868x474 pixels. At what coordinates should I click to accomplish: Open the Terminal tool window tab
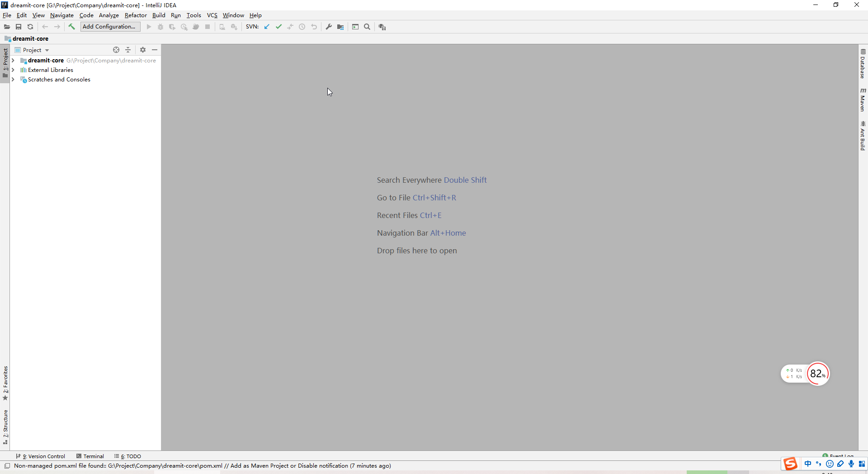pyautogui.click(x=90, y=456)
